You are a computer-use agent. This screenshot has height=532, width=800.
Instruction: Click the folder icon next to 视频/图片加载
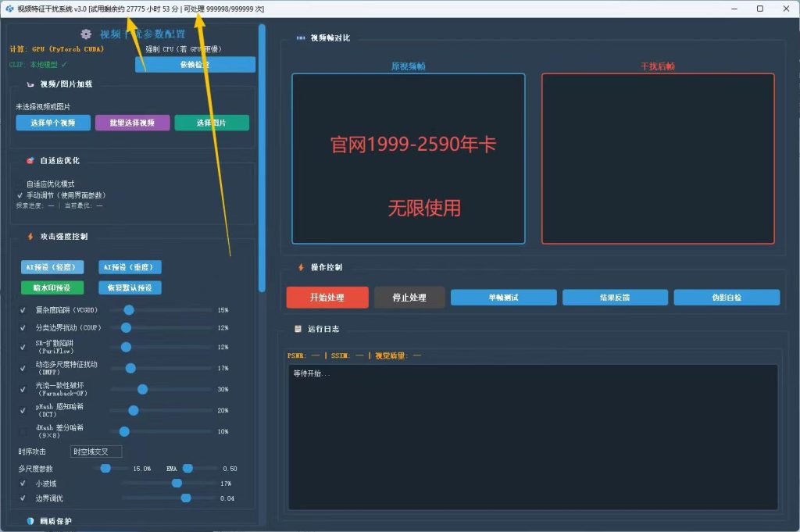[x=30, y=84]
